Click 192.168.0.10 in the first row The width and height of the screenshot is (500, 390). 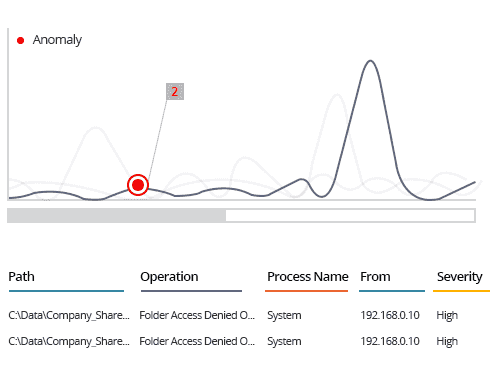pyautogui.click(x=390, y=315)
